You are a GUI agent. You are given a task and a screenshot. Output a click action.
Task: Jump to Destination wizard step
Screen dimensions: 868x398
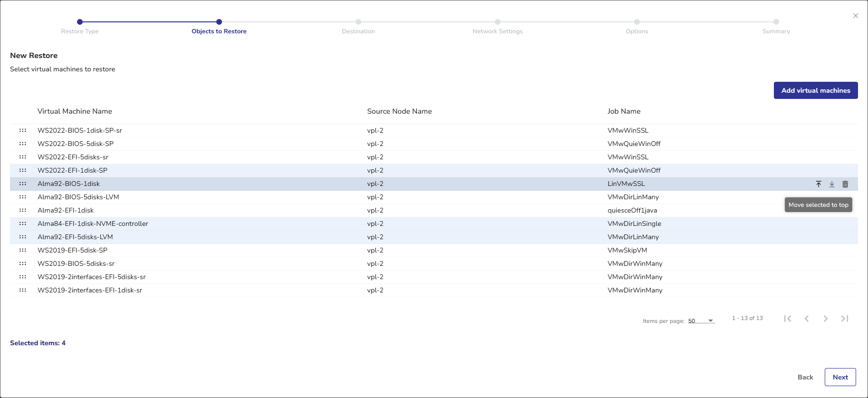[x=358, y=22]
